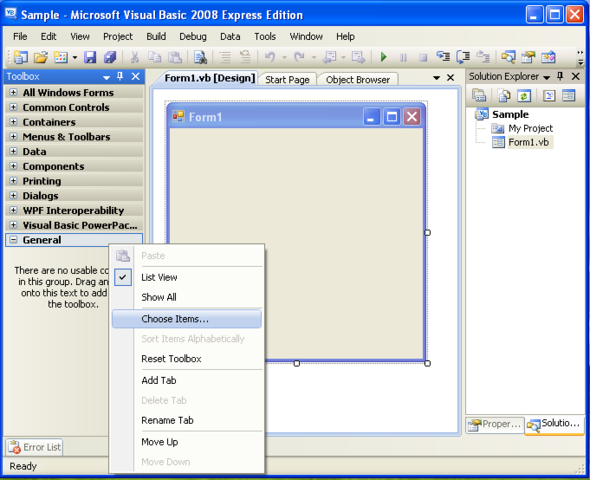
Task: Open Properties Window from the main toolbar icon
Action: [528, 57]
